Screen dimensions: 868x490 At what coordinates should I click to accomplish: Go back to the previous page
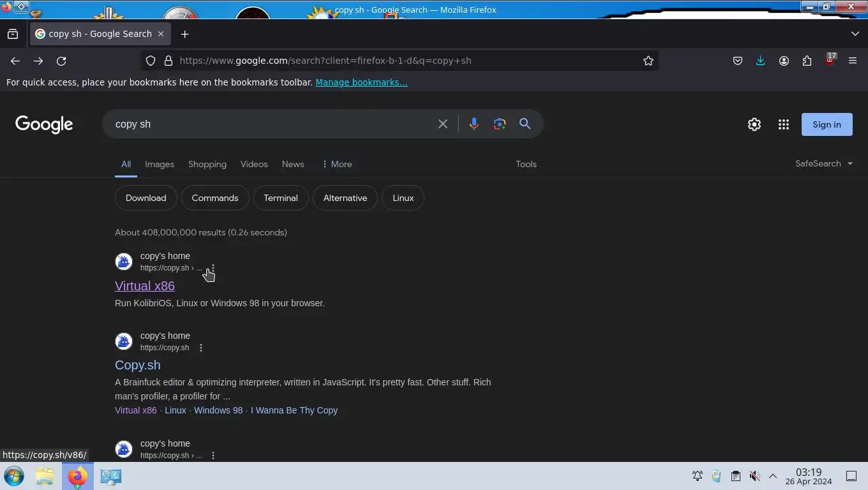(x=15, y=61)
